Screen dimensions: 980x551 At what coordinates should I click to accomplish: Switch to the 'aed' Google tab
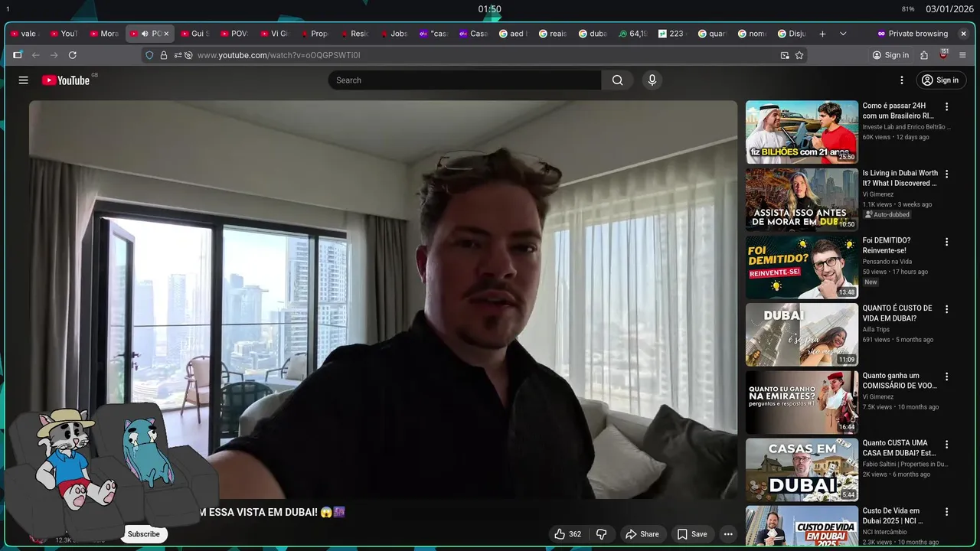coord(513,34)
